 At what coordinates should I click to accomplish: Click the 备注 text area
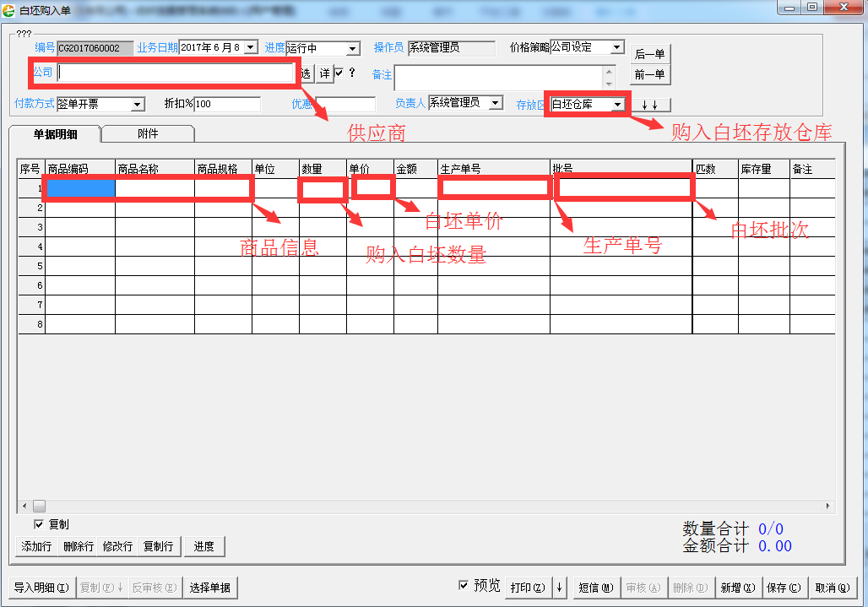pyautogui.click(x=498, y=78)
